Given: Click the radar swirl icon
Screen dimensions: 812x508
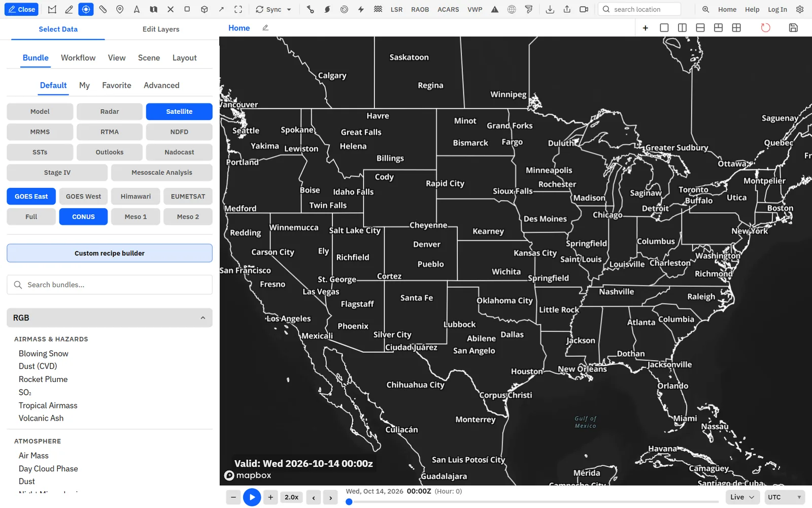Looking at the screenshot, I should [344, 9].
